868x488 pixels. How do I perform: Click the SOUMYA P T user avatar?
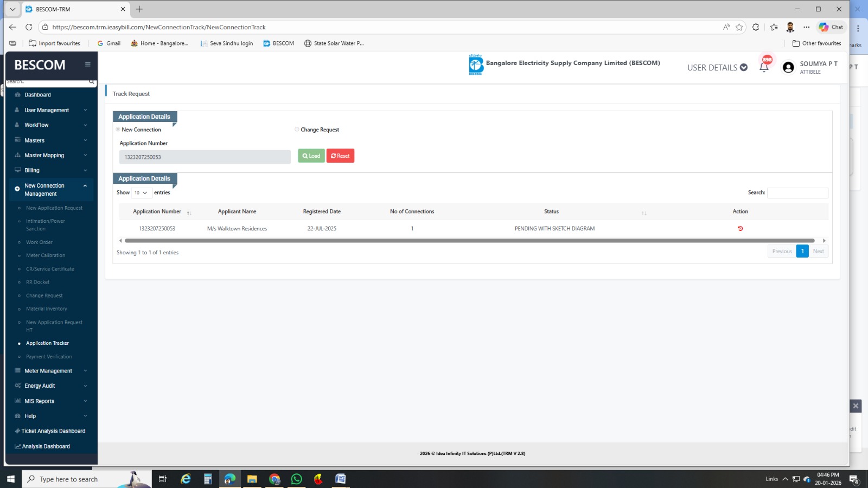[788, 67]
